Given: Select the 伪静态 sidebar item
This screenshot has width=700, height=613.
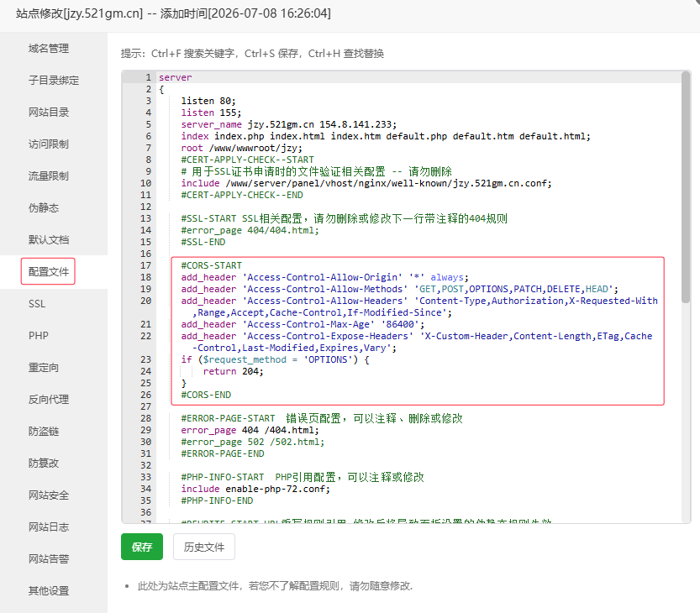Looking at the screenshot, I should [44, 208].
